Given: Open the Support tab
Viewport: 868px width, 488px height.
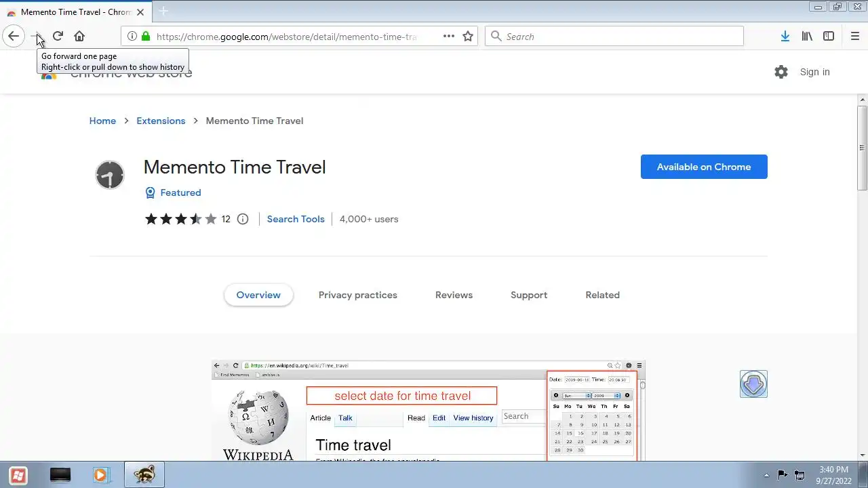Looking at the screenshot, I should coord(529,295).
